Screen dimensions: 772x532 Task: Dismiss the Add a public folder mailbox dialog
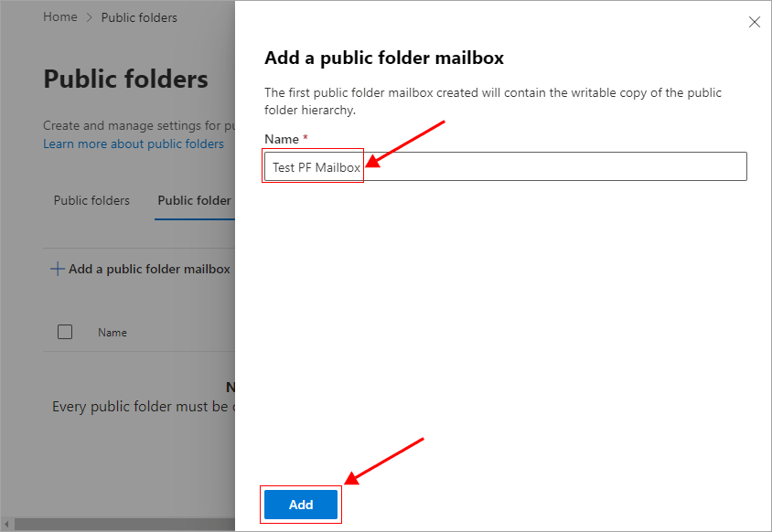tap(755, 22)
